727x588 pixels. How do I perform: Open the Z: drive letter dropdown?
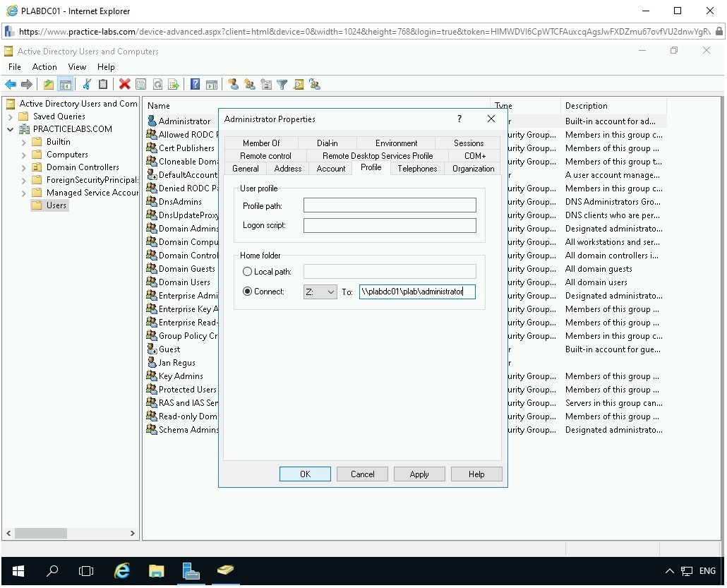pos(320,292)
